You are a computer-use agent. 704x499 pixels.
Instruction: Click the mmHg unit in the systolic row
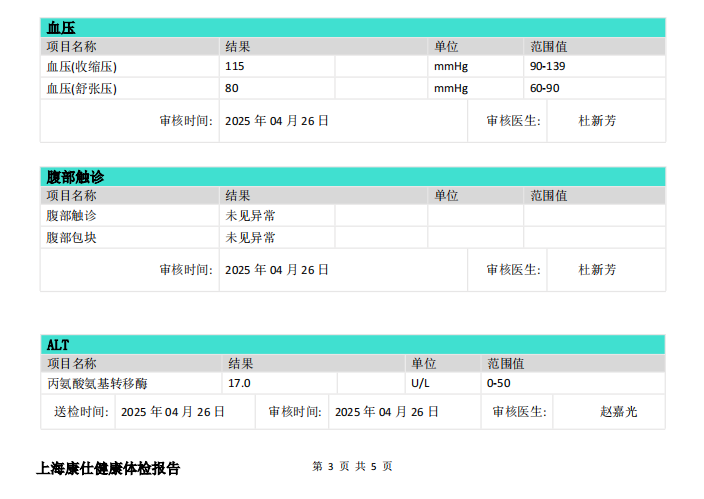pos(450,66)
